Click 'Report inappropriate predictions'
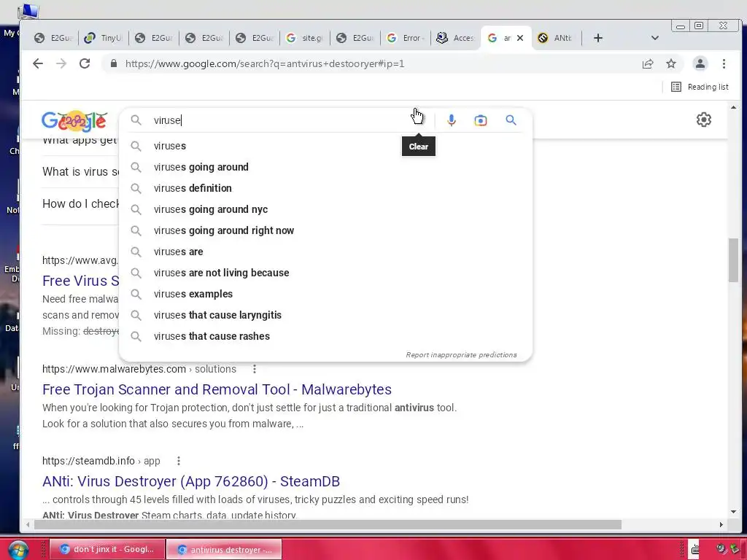Image resolution: width=747 pixels, height=560 pixels. [461, 355]
